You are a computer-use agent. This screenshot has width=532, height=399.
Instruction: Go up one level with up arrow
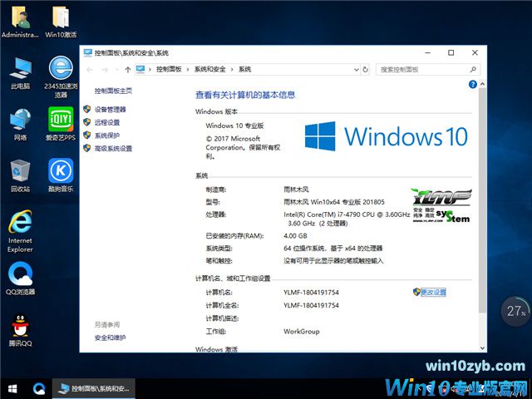coord(127,70)
